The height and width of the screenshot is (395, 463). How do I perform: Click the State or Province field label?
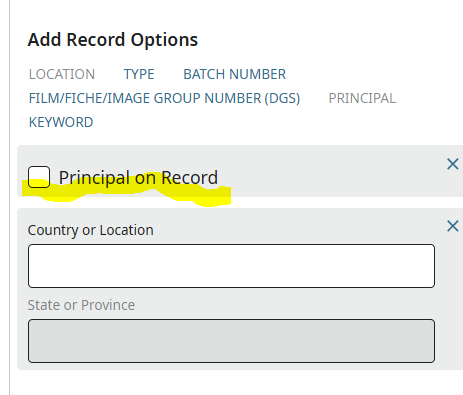[81, 305]
